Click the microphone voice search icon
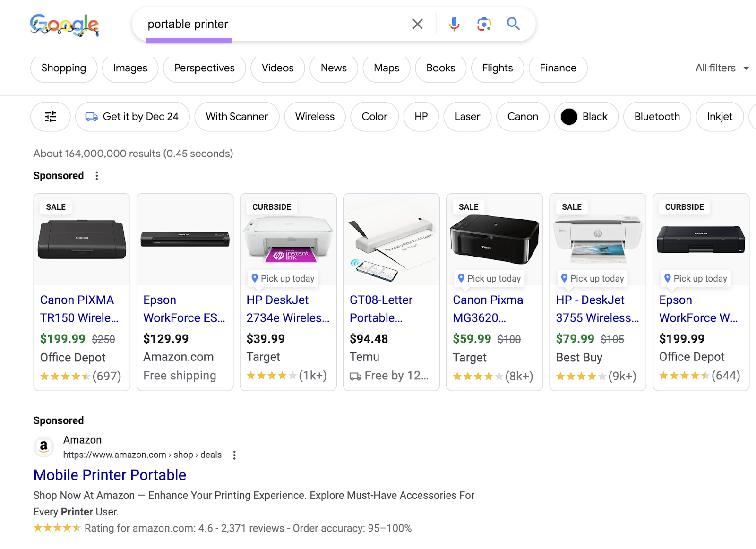 pos(454,24)
